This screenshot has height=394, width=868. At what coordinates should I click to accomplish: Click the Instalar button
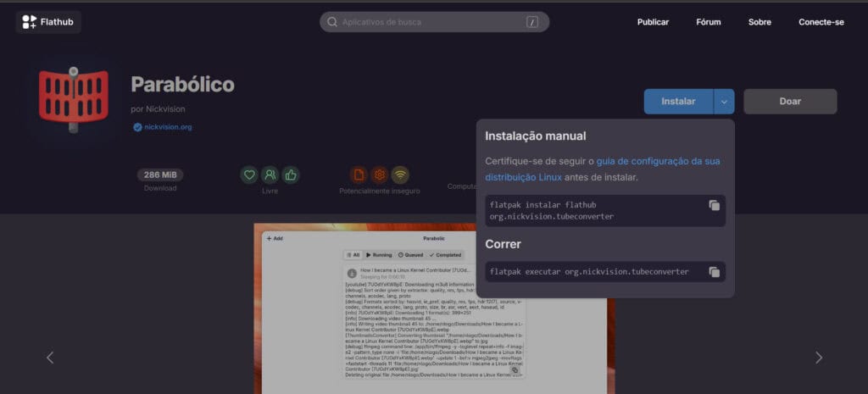pos(678,102)
